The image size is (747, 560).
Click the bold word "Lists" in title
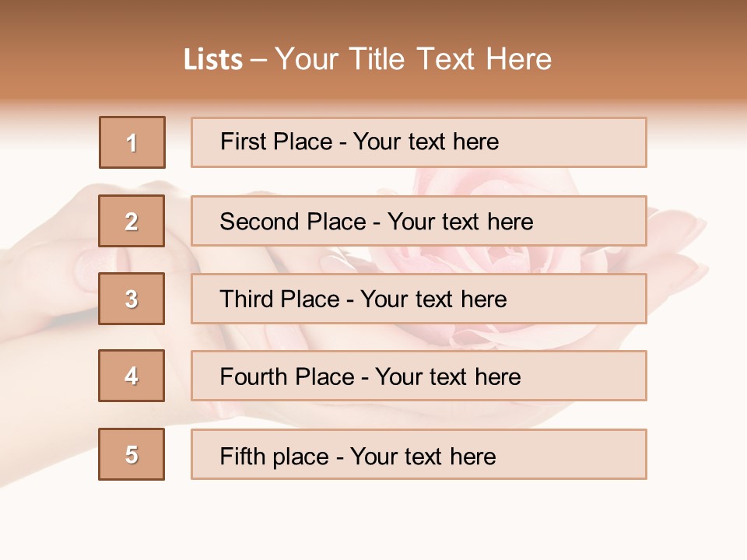pos(213,60)
